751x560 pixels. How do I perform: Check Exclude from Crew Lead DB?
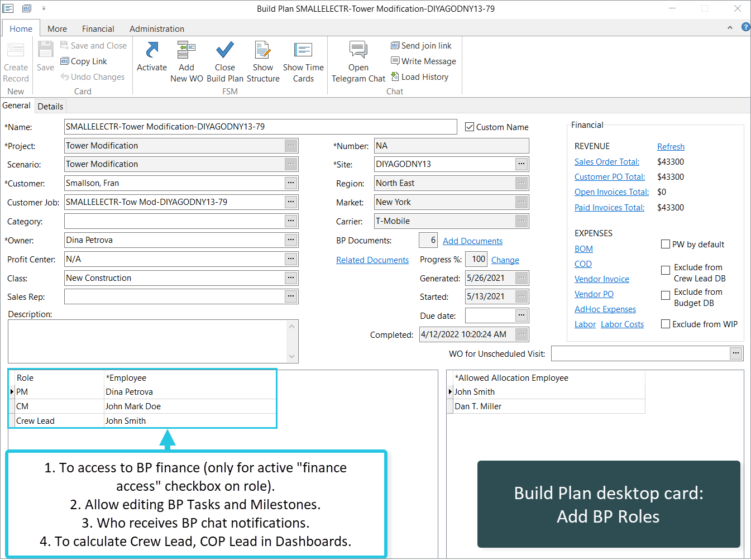(x=666, y=270)
